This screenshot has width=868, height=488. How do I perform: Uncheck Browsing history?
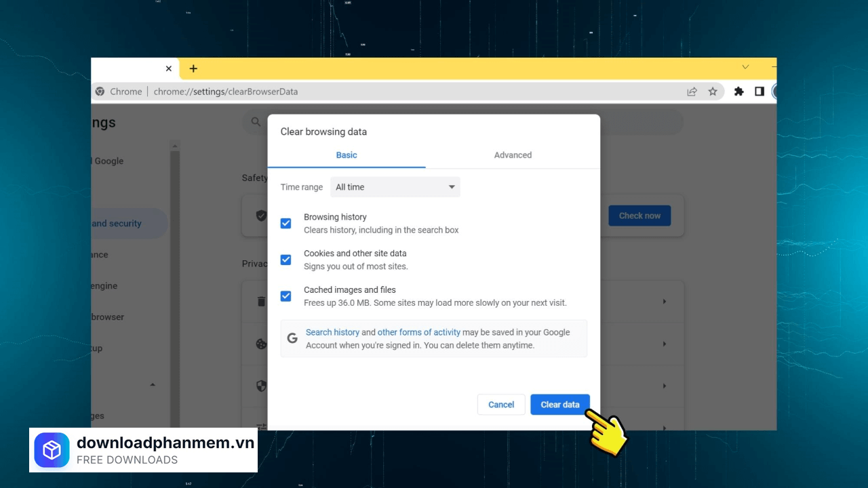click(x=285, y=223)
